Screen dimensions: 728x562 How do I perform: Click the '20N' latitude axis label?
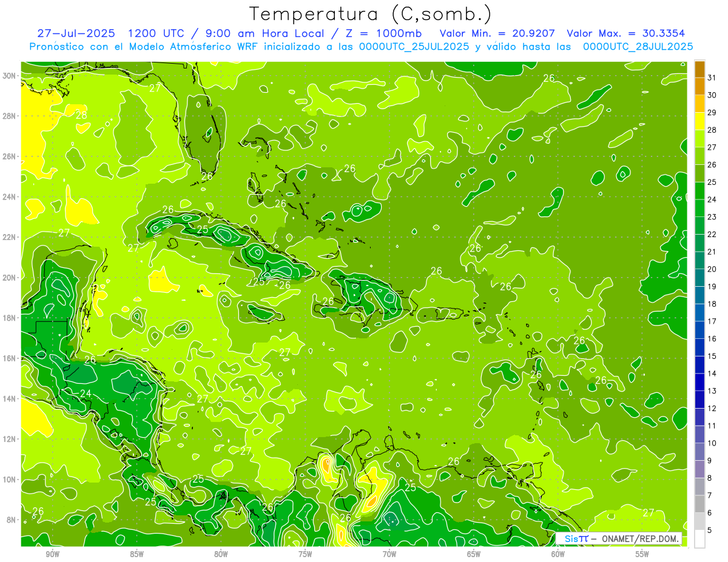10,278
